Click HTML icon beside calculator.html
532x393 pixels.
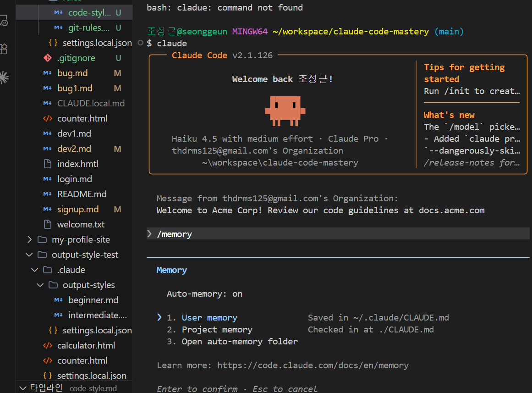[48, 345]
